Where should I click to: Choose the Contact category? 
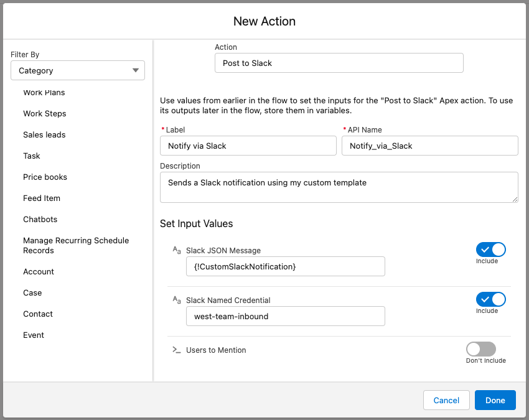pos(38,314)
